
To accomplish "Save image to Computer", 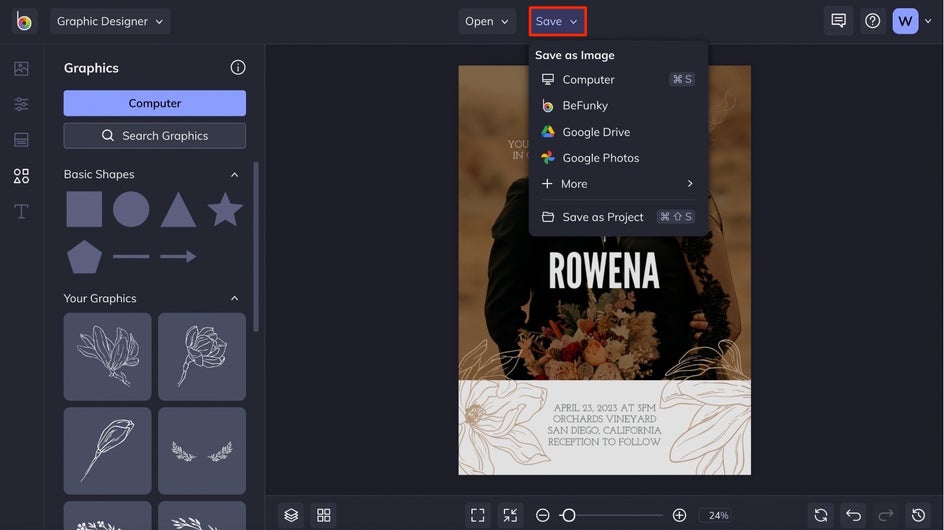I will click(617, 80).
